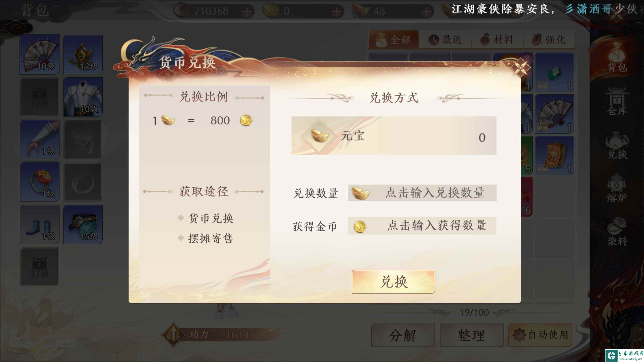Click the 兑换数量 input field
This screenshot has width=644, height=362.
tap(422, 193)
